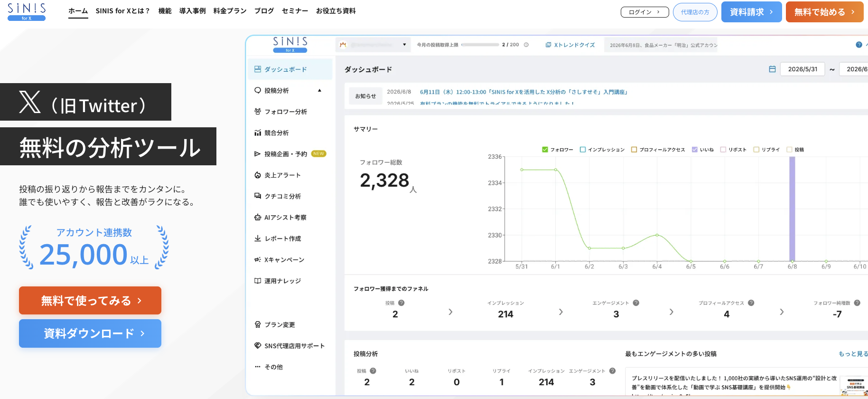This screenshot has height=399, width=868.
Task: Expand the 投稿分析 sidebar submenu arrow
Action: (x=319, y=90)
